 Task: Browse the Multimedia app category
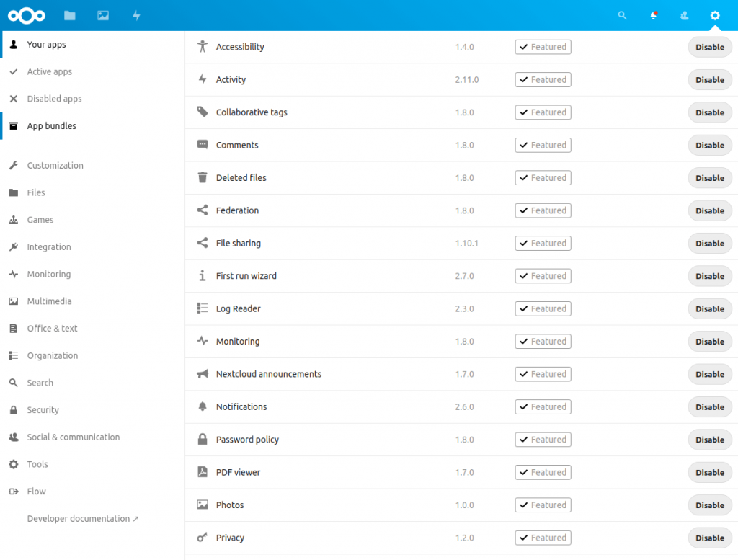pos(49,301)
